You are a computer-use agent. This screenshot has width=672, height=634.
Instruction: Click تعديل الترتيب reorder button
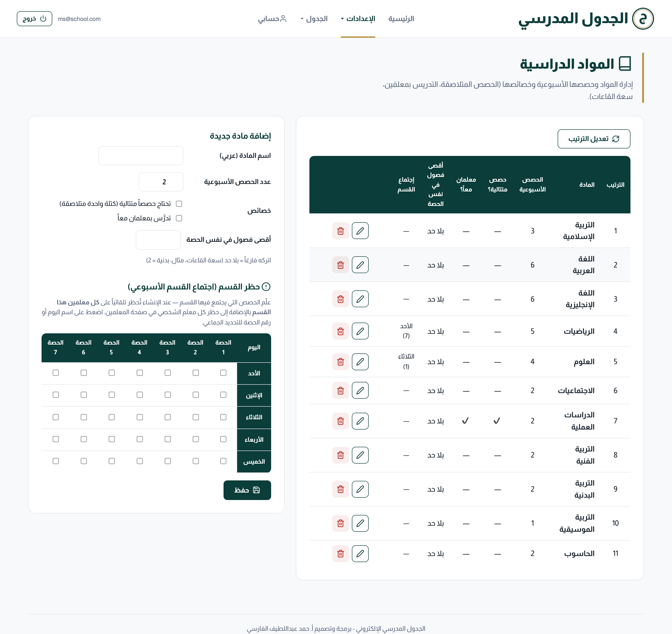click(x=594, y=139)
